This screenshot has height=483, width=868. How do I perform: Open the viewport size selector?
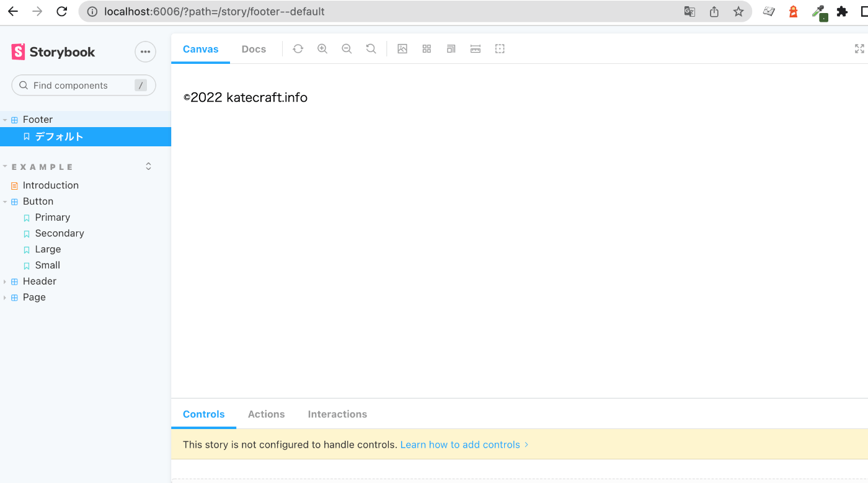point(451,48)
